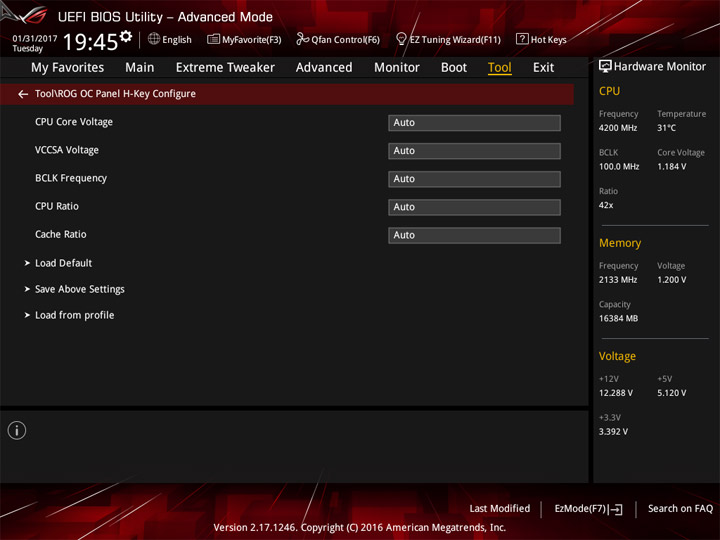Viewport: 720px width, 540px height.
Task: Click the 100.0 MHz BCLK value
Action: pyautogui.click(x=619, y=167)
